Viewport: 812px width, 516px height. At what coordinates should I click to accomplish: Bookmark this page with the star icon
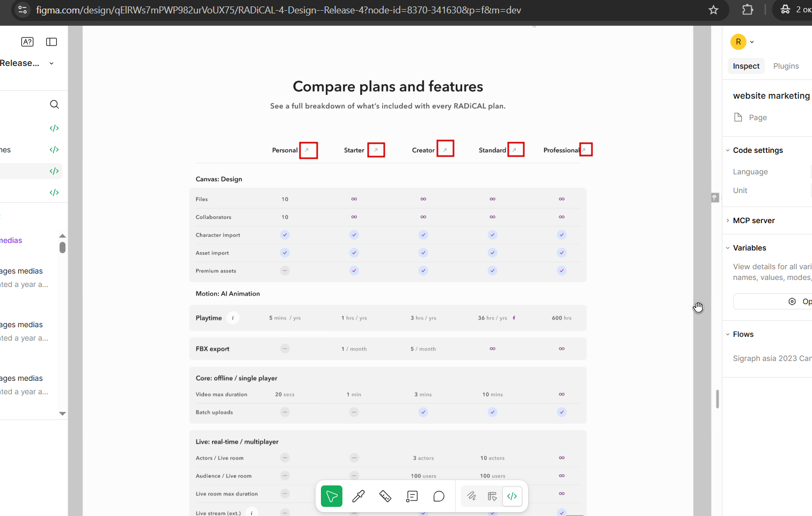[713, 10]
